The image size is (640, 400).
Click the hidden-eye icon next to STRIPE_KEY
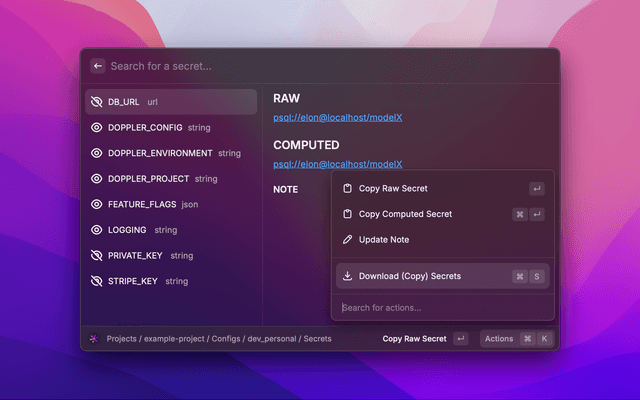pos(97,281)
